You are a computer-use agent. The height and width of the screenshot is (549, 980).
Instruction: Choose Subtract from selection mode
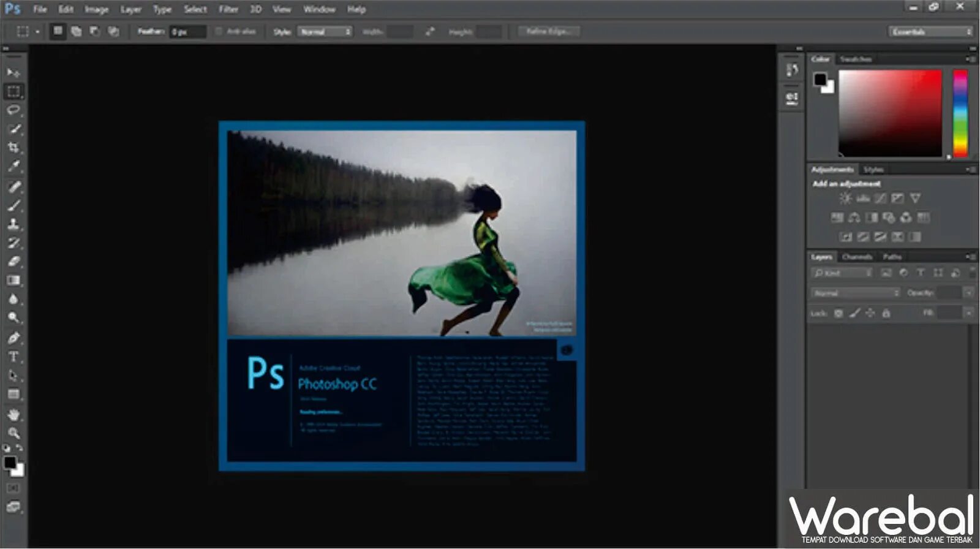[94, 31]
